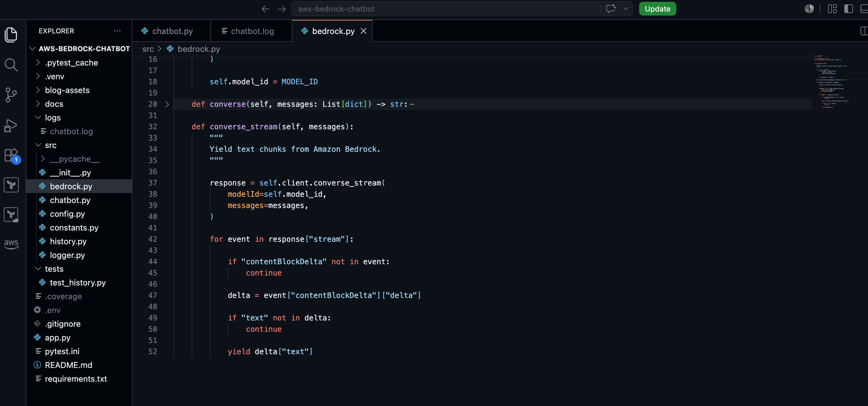Close the bedrock.py tab
The height and width of the screenshot is (406, 868).
click(x=364, y=31)
